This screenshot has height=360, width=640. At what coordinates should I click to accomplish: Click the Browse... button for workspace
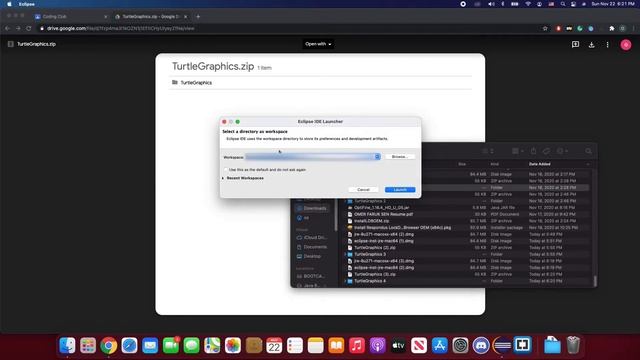tap(400, 157)
